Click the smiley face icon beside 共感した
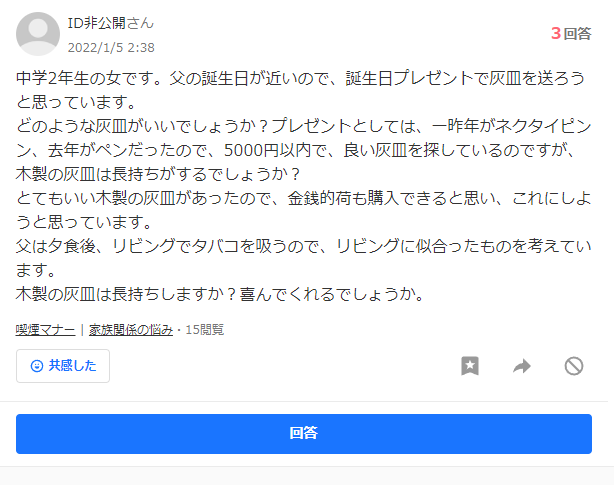 pos(37,366)
